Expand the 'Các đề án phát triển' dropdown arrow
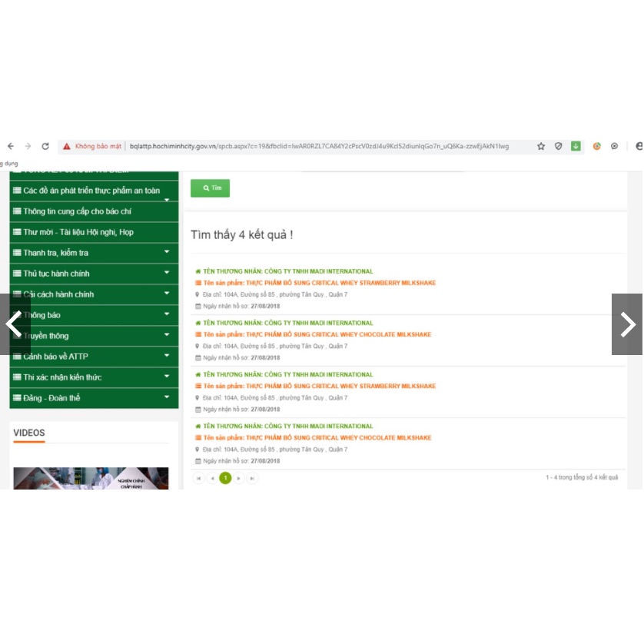 [x=167, y=200]
